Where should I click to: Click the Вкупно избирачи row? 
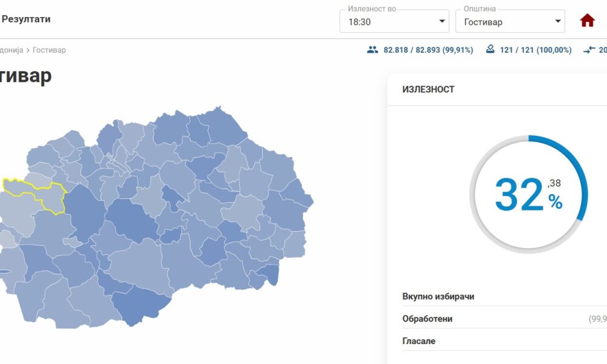tap(438, 297)
